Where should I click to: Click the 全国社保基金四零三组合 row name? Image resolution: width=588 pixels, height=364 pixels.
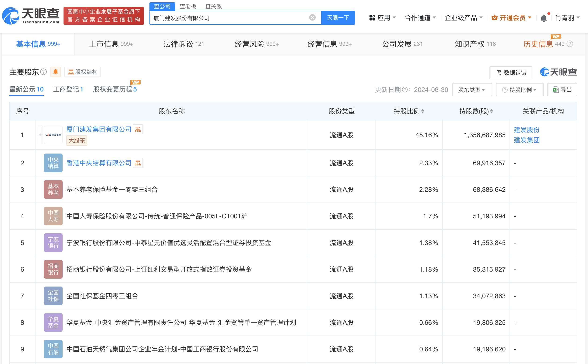[102, 296]
